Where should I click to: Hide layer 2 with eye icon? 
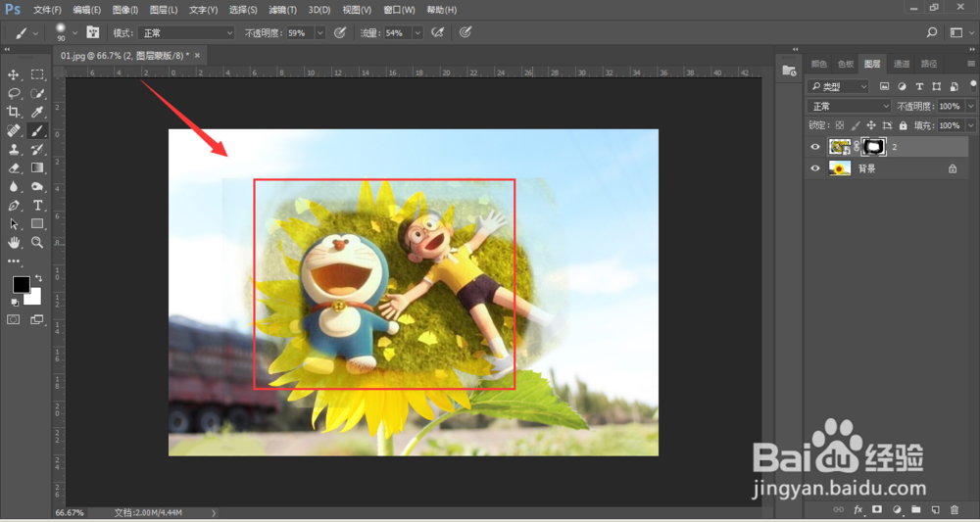815,147
